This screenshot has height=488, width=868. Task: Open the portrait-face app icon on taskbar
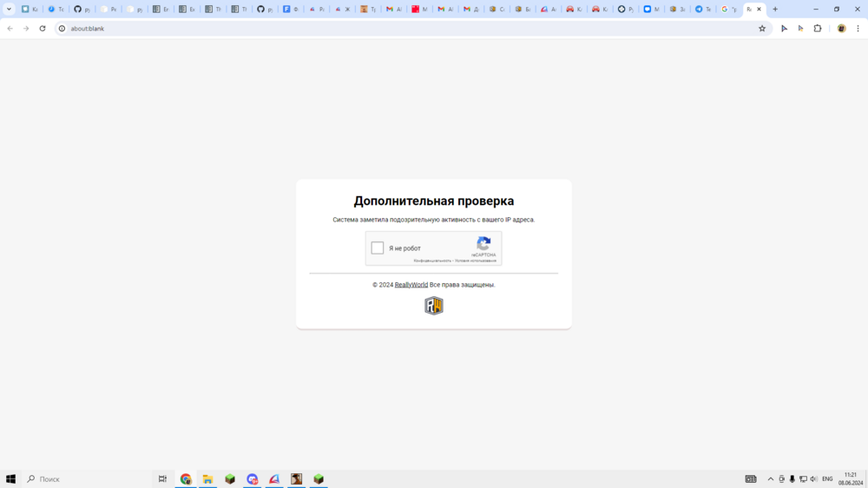[296, 478]
